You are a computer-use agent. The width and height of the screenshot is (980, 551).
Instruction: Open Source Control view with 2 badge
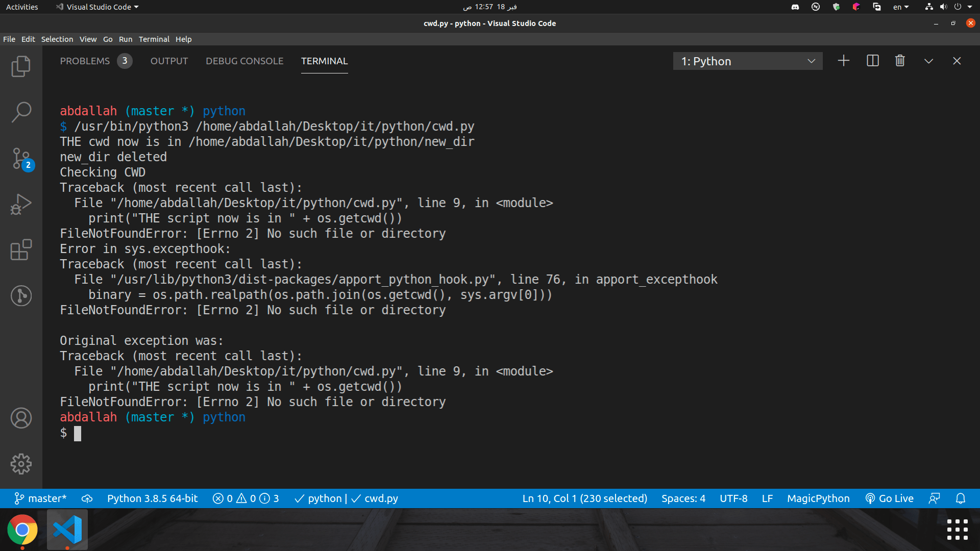(21, 159)
